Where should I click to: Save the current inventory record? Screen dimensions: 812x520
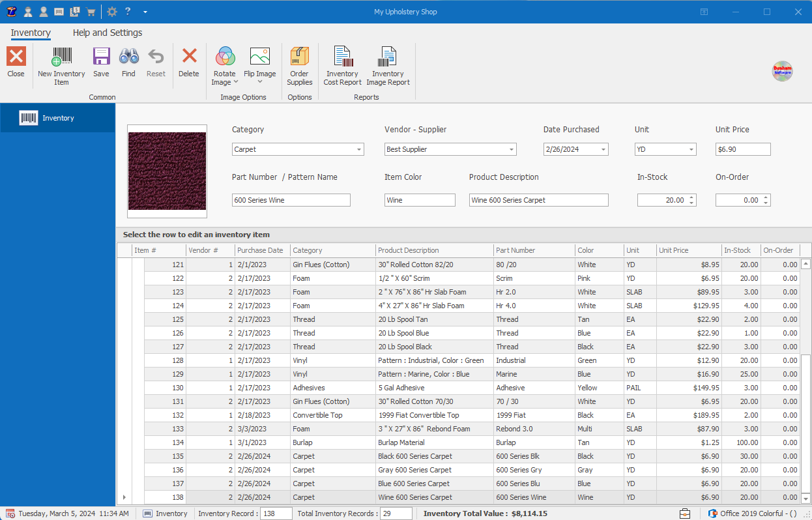101,63
